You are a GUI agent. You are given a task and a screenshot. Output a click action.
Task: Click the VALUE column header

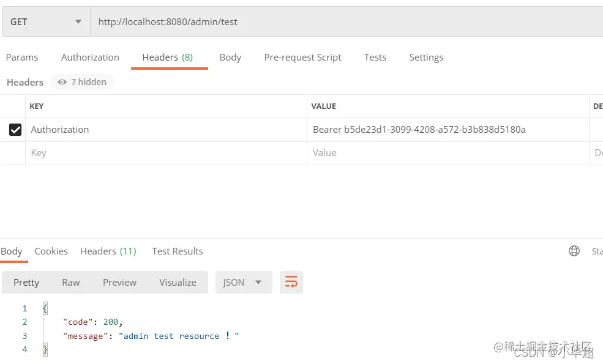(x=323, y=106)
